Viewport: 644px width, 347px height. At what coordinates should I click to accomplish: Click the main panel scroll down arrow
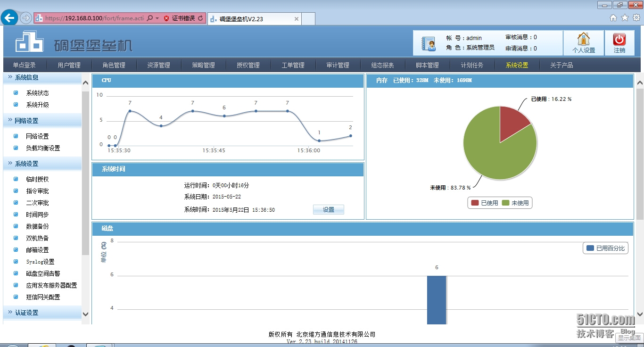click(x=640, y=314)
